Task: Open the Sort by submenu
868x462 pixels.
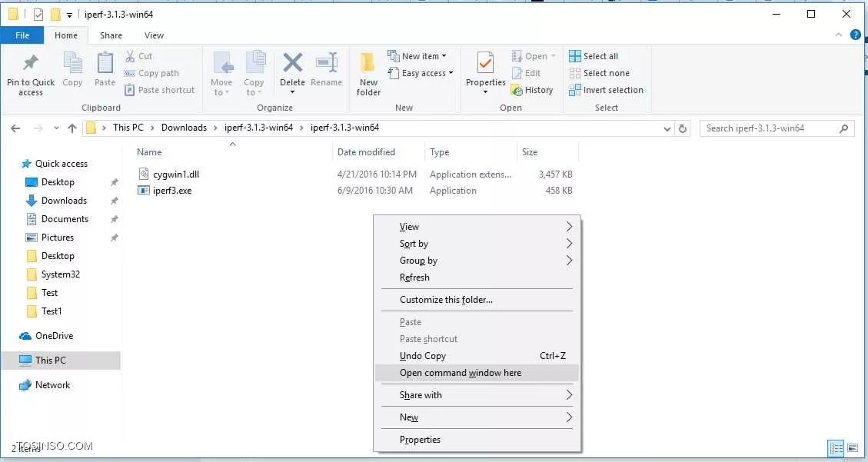Action: 477,244
